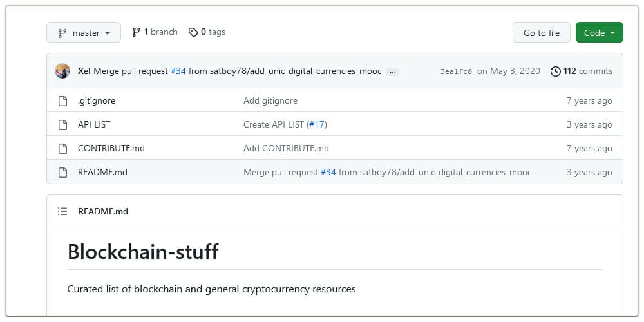
Task: Click the 0 tags link
Action: coord(207,32)
